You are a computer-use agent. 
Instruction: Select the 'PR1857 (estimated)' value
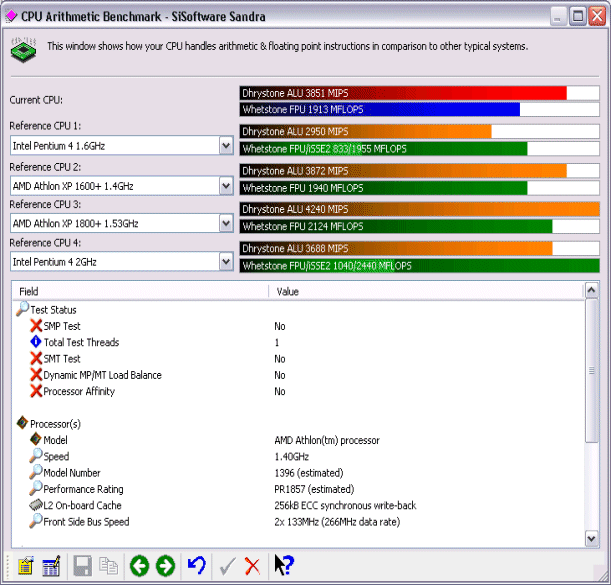[314, 489]
